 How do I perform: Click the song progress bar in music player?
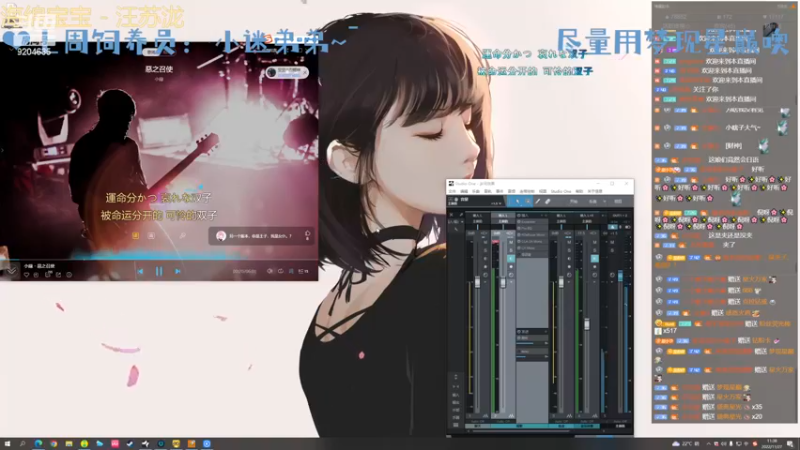[x=159, y=260]
